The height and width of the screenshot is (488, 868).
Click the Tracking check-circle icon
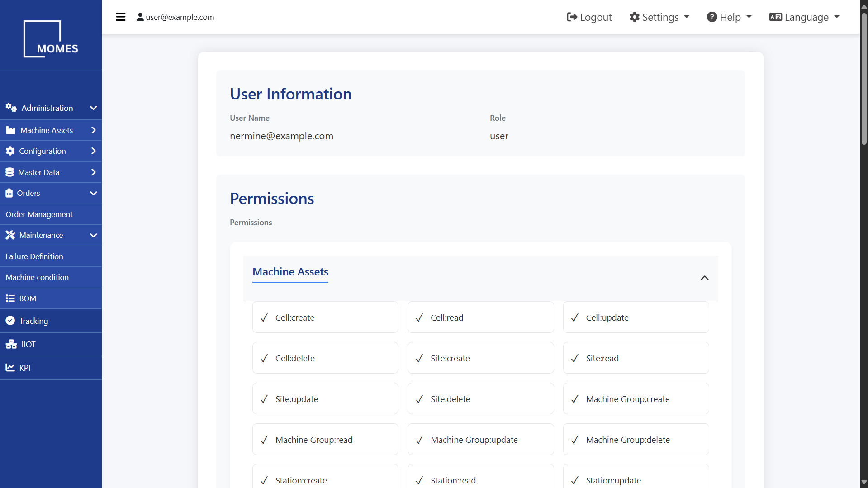[x=10, y=321]
